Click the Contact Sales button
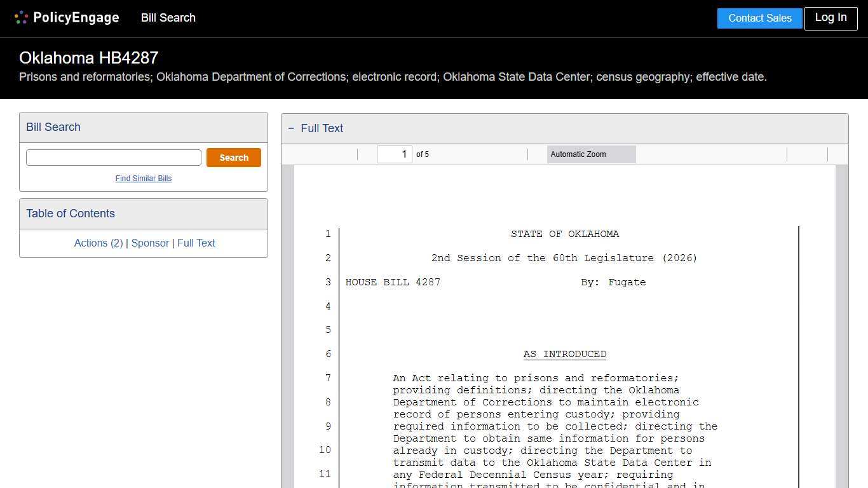 tap(759, 18)
